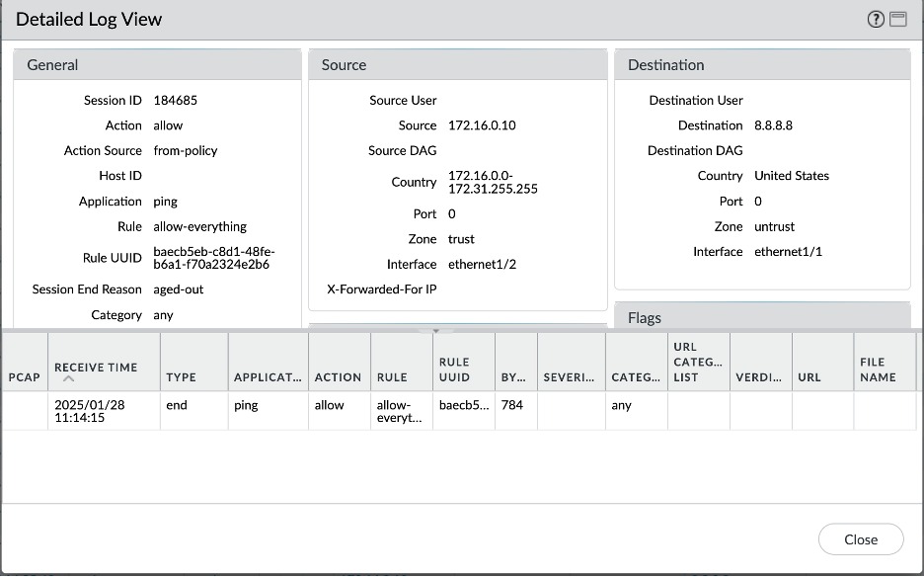
Task: Select the PCAP column header
Action: click(x=24, y=376)
